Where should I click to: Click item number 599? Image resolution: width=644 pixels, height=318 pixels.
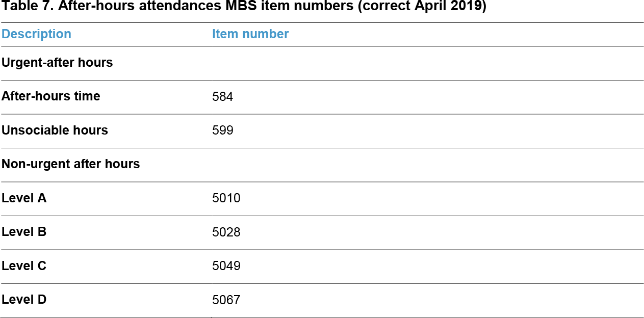coord(222,130)
